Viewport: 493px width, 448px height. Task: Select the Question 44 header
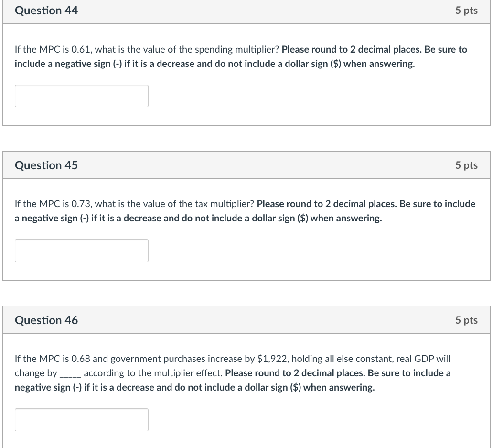[46, 10]
